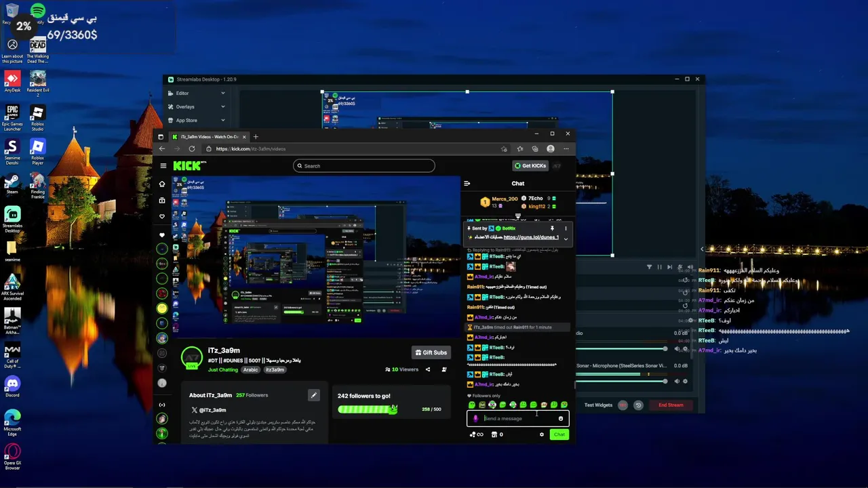Open a new browser tab
The width and height of the screenshot is (868, 488).
256,136
